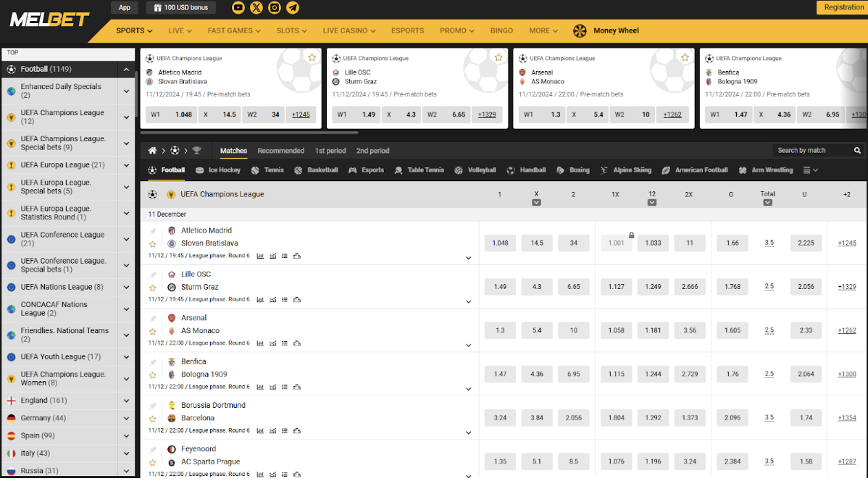
Task: Click the home icon in breadcrumb
Action: tap(152, 151)
